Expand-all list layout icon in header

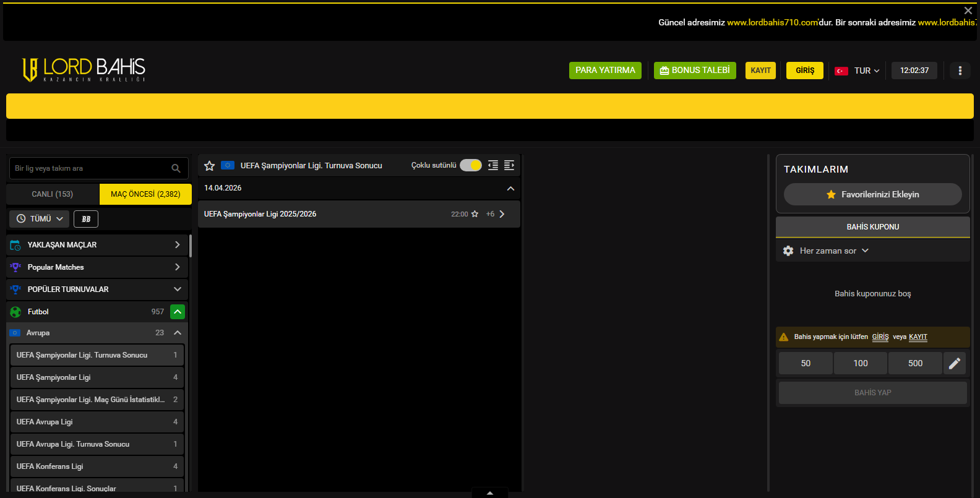coord(509,165)
